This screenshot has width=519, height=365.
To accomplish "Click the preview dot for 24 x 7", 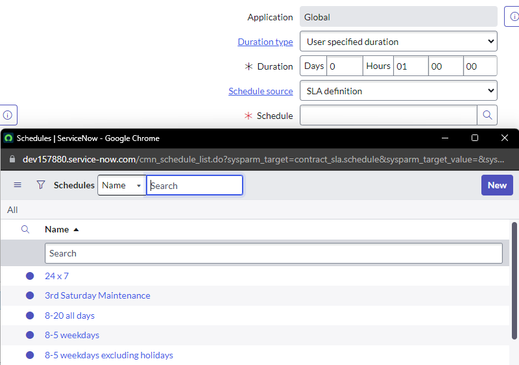I will pyautogui.click(x=30, y=276).
